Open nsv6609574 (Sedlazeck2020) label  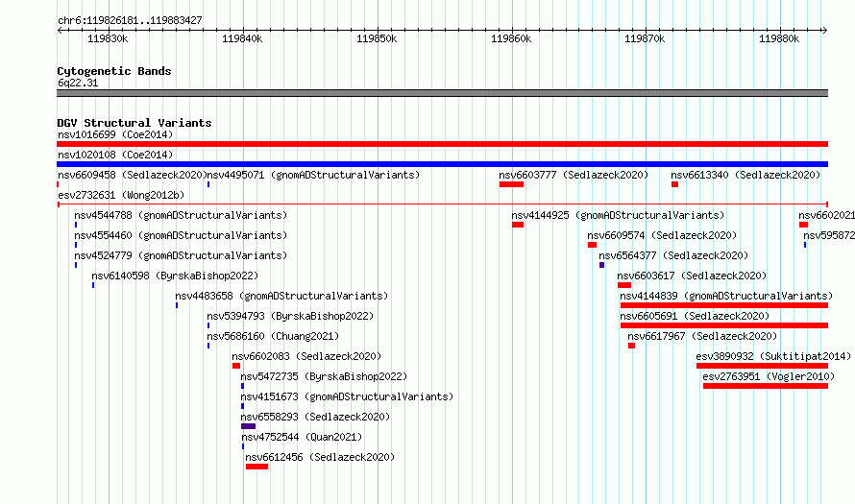662,235
